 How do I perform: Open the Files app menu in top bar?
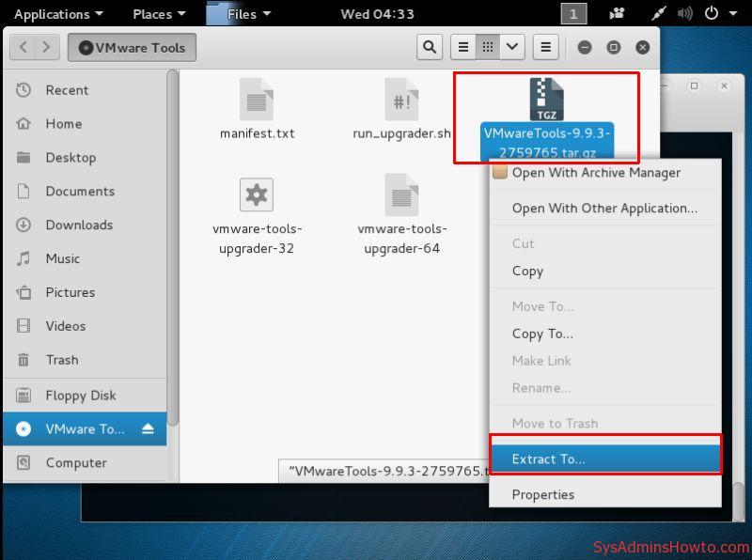click(x=241, y=14)
